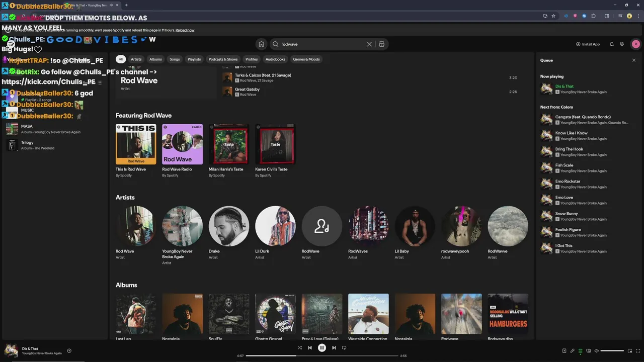Play Snow Bunny from queue

point(587,216)
